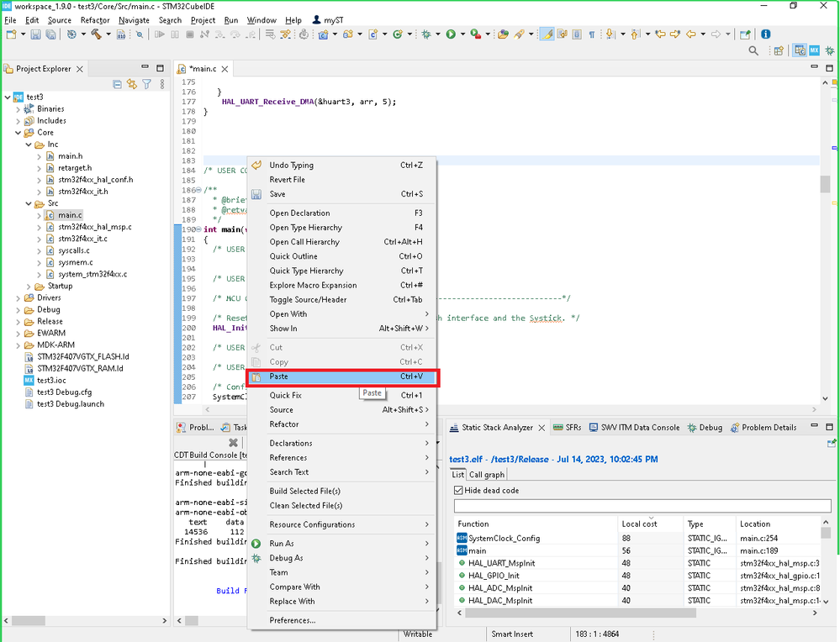This screenshot has height=642, width=840.
Task: Click the function filter input field
Action: pos(642,506)
